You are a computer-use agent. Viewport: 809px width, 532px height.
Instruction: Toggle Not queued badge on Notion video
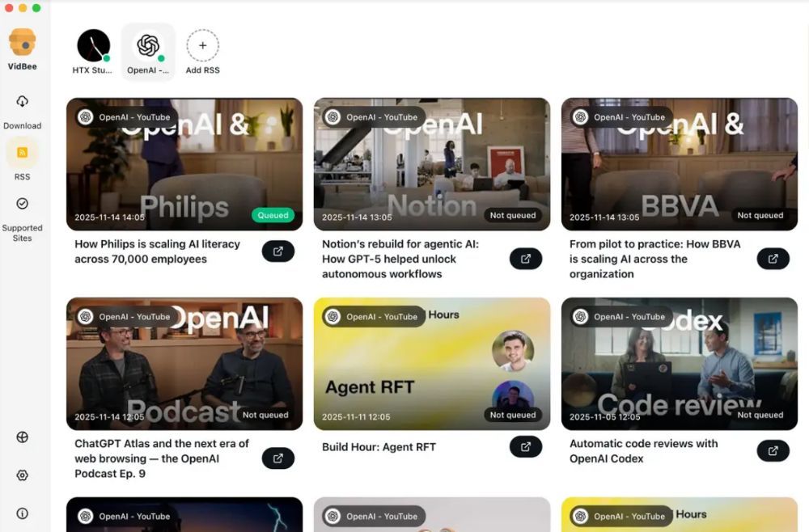click(513, 216)
